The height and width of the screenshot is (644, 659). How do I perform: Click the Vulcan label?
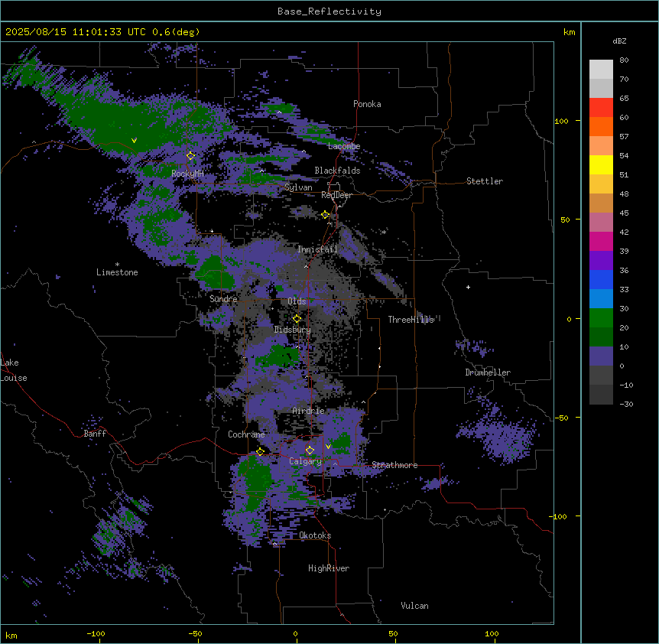pos(414,606)
